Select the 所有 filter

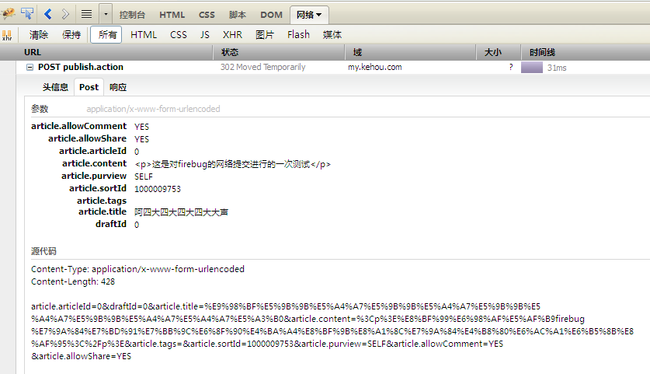tap(106, 35)
